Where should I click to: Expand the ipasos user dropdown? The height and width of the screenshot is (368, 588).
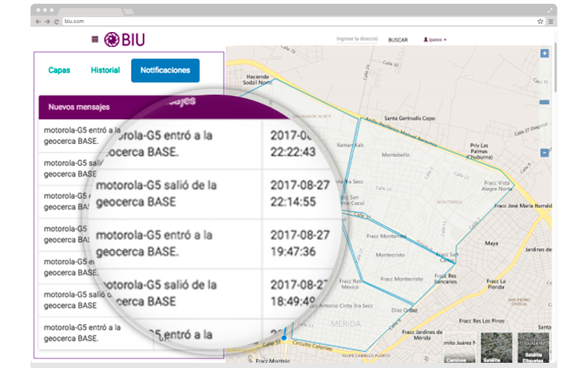435,39
